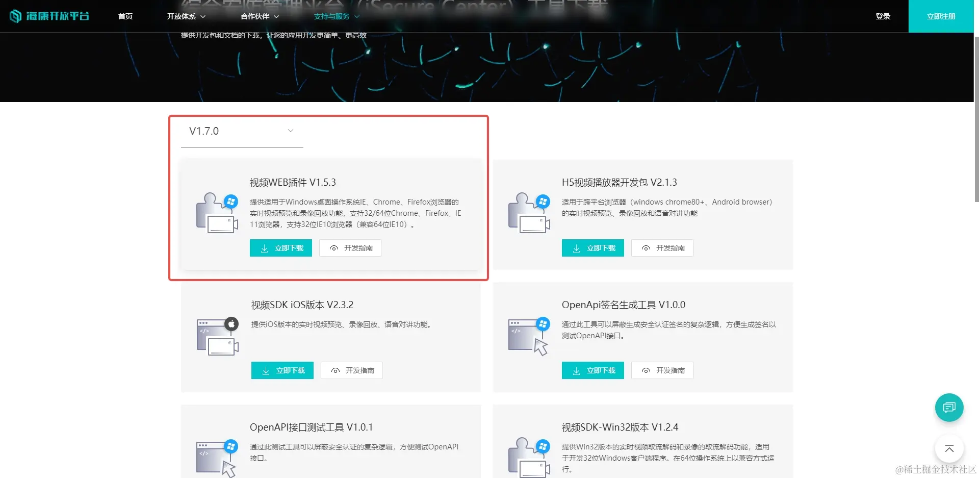980x478 pixels.
Task: Open 开发指南 for OpenApi签名生成工具
Action: click(662, 370)
